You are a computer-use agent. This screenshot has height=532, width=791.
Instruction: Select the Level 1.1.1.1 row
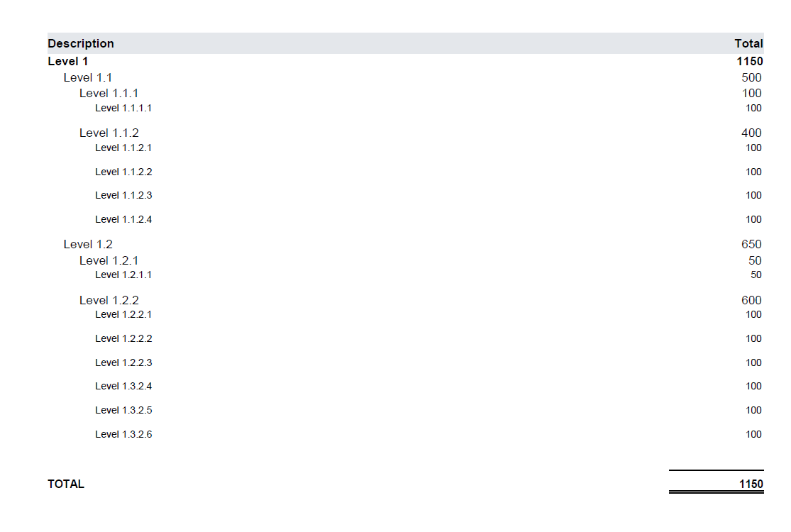click(406, 108)
